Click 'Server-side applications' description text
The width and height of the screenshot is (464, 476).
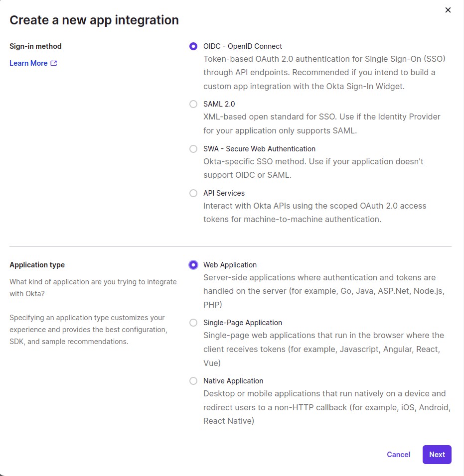[324, 291]
